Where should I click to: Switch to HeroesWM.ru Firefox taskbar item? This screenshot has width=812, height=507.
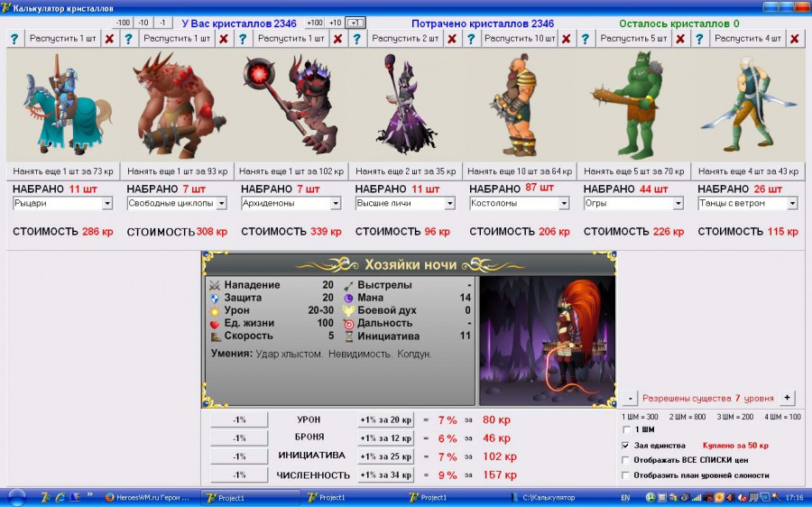pos(148,498)
